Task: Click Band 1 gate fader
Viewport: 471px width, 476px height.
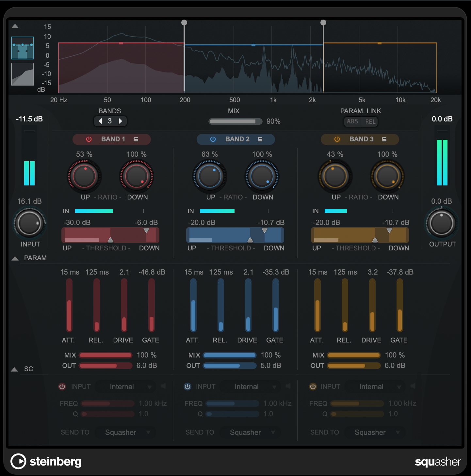Action: (152, 305)
